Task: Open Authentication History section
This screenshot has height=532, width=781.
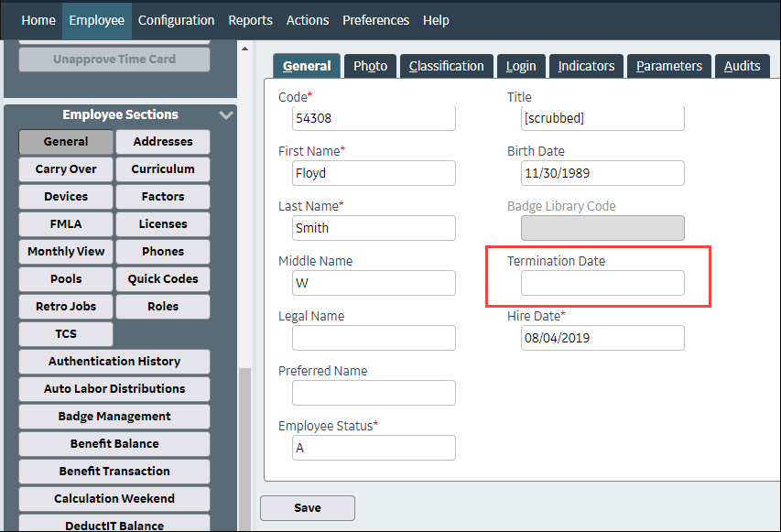Action: coord(114,362)
